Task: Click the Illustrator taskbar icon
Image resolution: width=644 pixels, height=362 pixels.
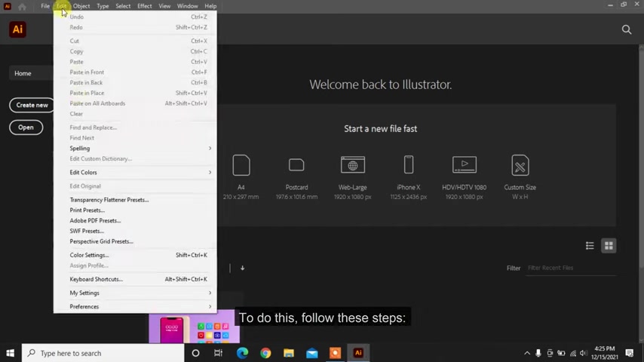Action: tap(358, 353)
